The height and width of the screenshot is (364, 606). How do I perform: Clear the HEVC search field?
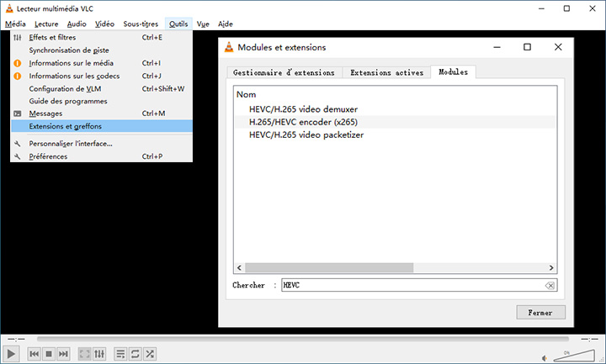click(550, 285)
